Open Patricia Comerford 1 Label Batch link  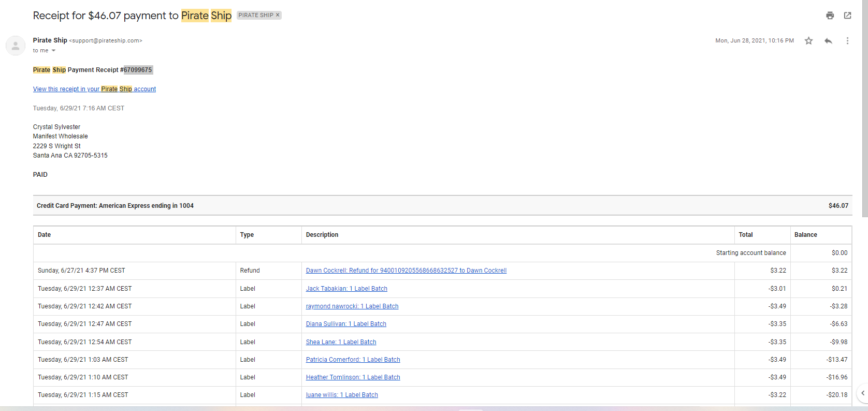click(x=353, y=360)
